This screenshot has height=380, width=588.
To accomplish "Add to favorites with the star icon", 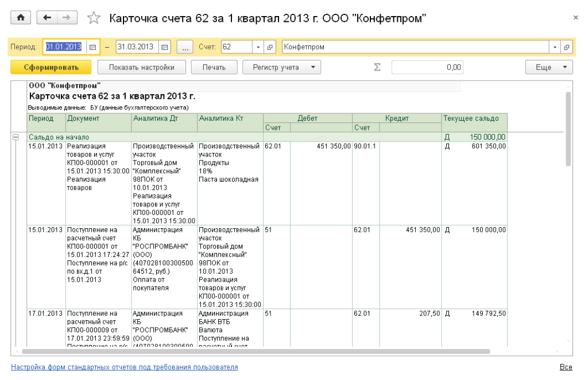I will [x=94, y=19].
